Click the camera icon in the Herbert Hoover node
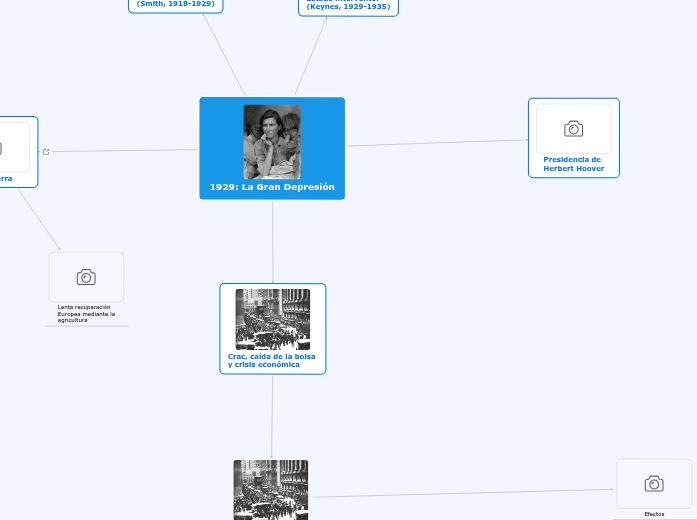This screenshot has width=697, height=520. pyautogui.click(x=573, y=128)
